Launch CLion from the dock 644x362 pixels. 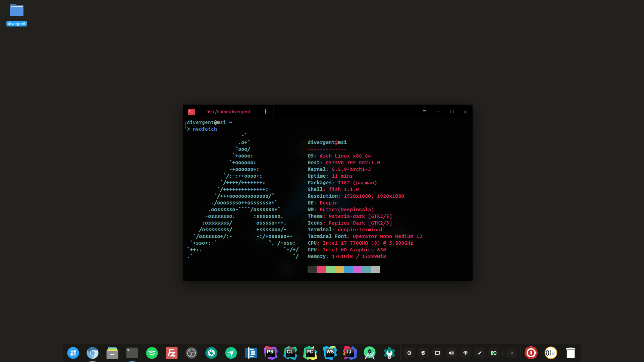(290, 353)
